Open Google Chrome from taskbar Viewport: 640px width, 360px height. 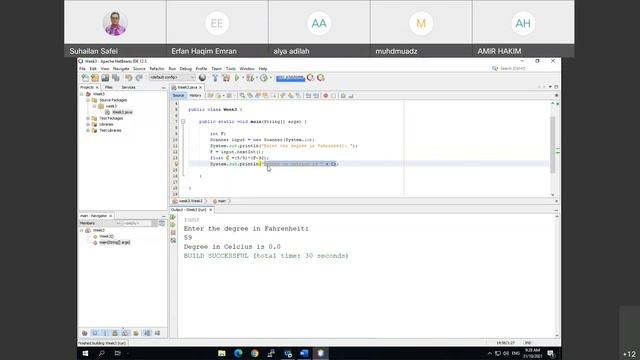point(255,353)
